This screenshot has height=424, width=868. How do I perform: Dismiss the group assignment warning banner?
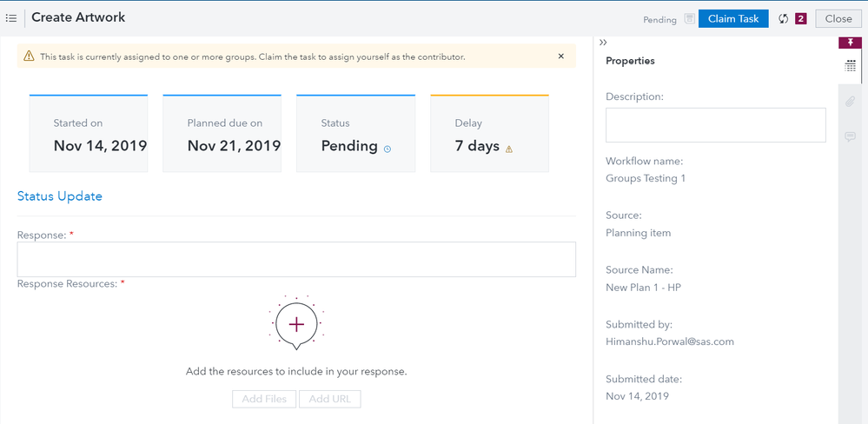point(560,56)
